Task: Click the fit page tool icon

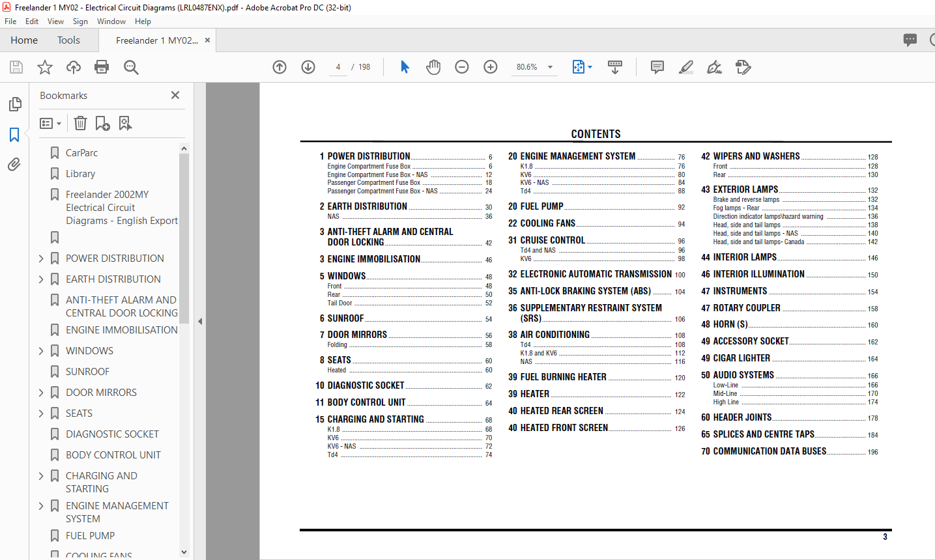Action: [579, 67]
